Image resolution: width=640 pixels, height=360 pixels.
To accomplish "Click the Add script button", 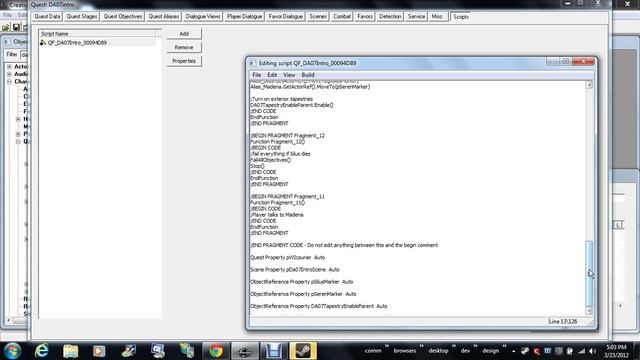I will [184, 34].
